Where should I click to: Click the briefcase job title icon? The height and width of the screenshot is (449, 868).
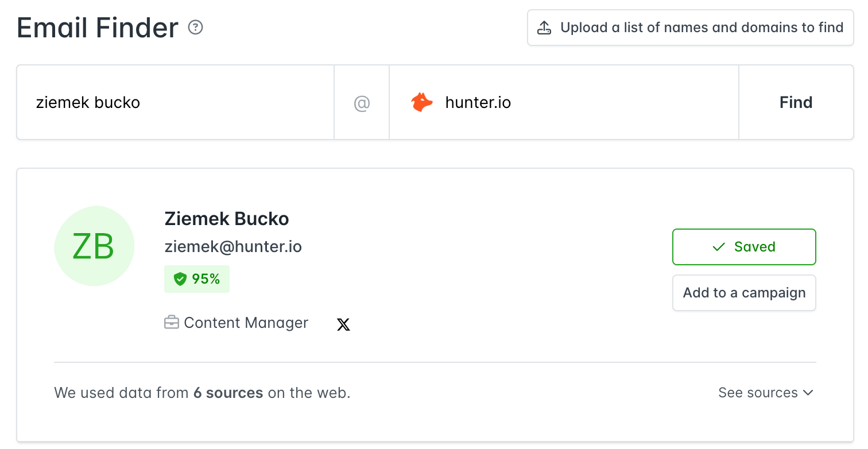171,323
